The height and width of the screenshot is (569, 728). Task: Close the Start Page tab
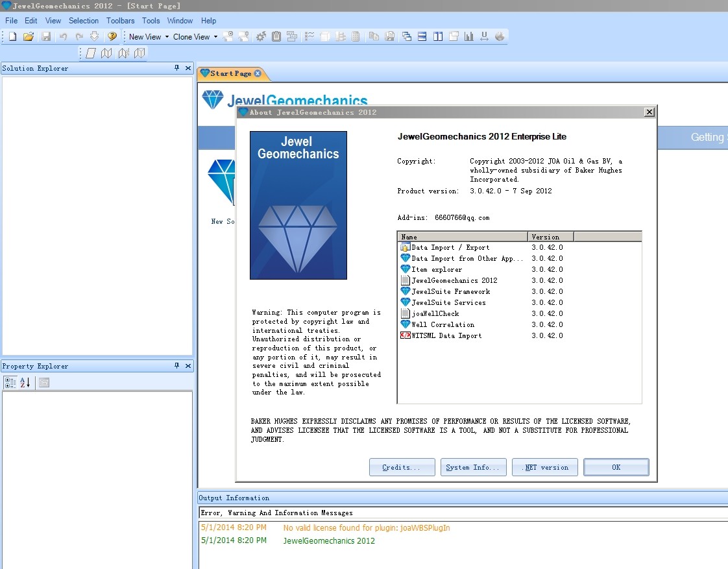pyautogui.click(x=258, y=73)
